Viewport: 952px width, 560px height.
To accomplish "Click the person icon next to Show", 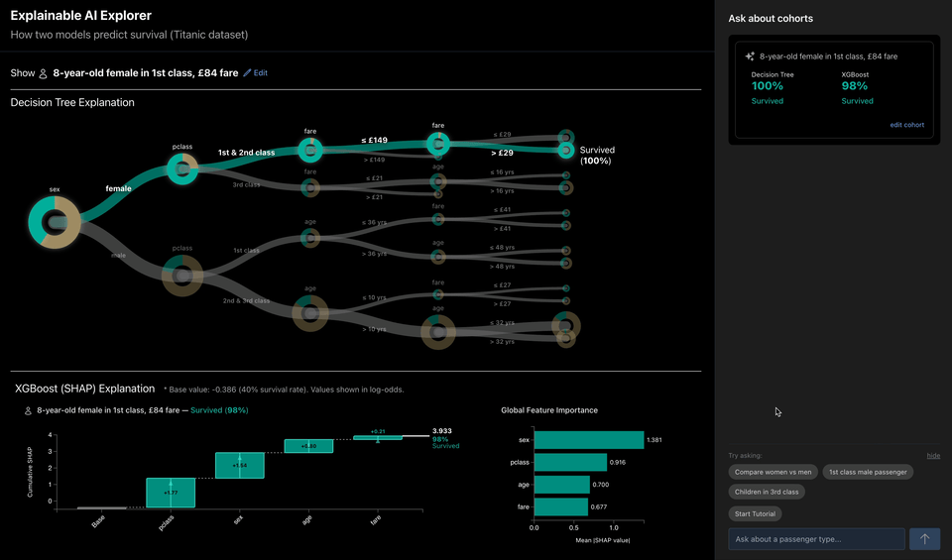I will click(x=44, y=73).
